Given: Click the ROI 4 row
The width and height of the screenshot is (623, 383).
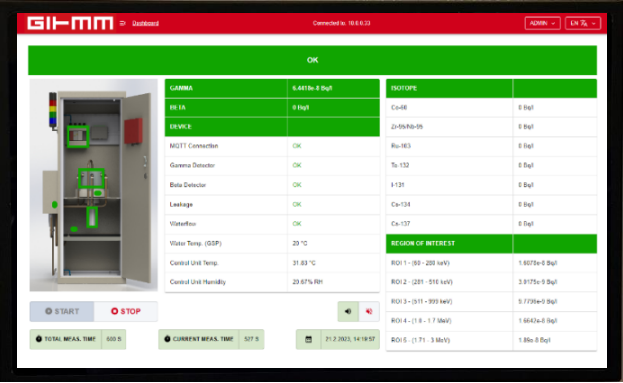Looking at the screenshot, I should pyautogui.click(x=491, y=321).
